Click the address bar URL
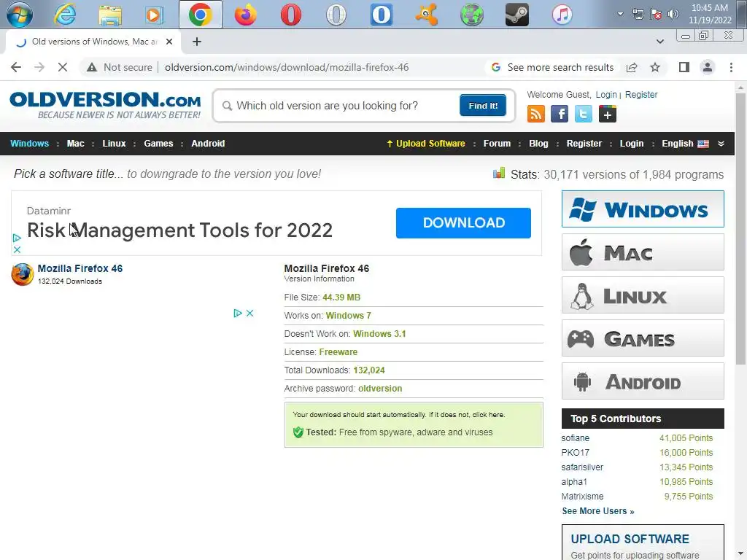Screen dimensions: 747x560 click(287, 67)
